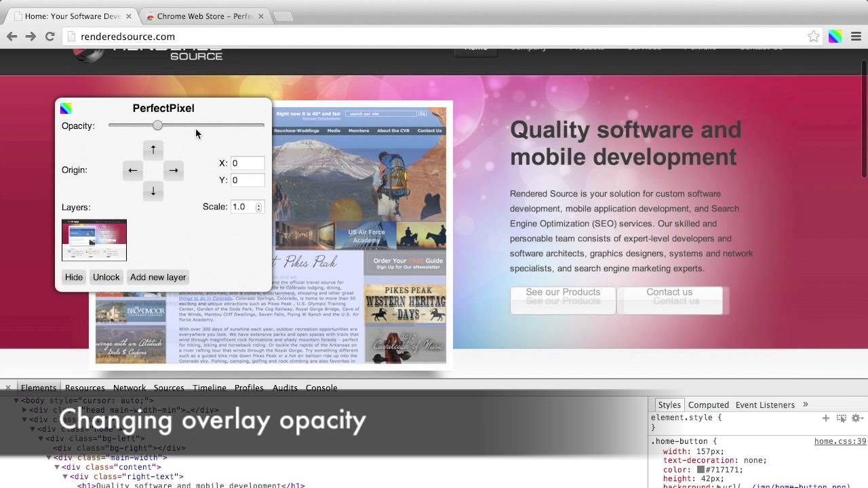Move overlay origin down with arrow
Viewport: 868px width, 488px height.
click(153, 191)
